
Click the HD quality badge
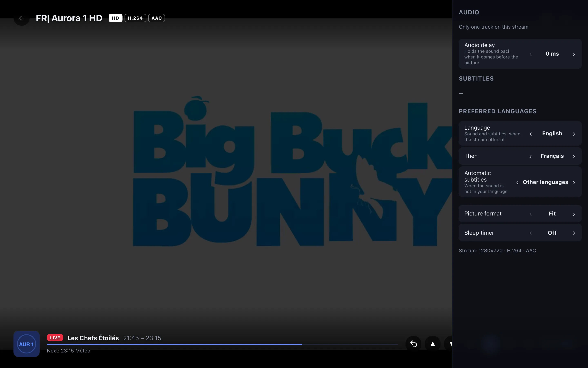click(115, 18)
